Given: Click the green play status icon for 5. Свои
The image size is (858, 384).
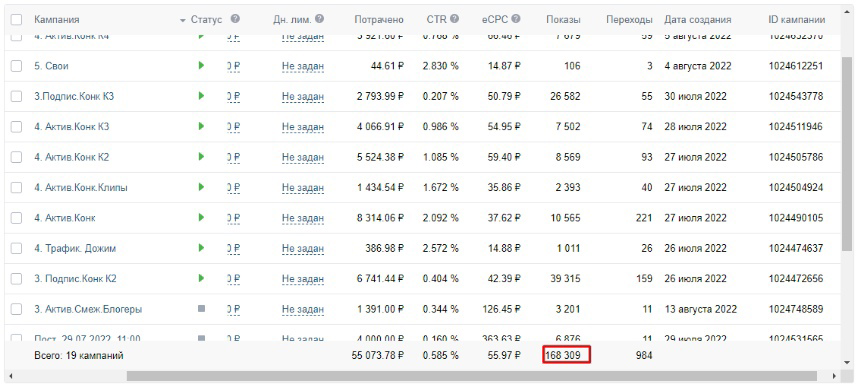Looking at the screenshot, I should tap(201, 66).
